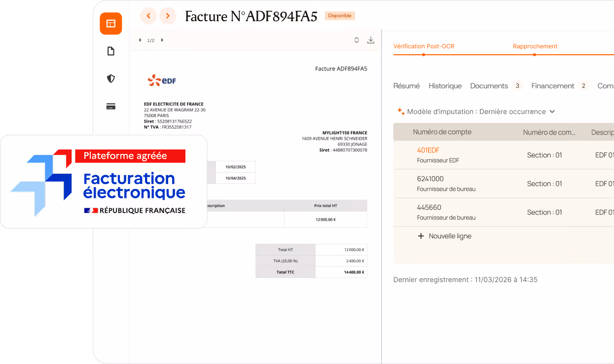Toggle the document viewer expand/collapse arrows

coord(357,40)
